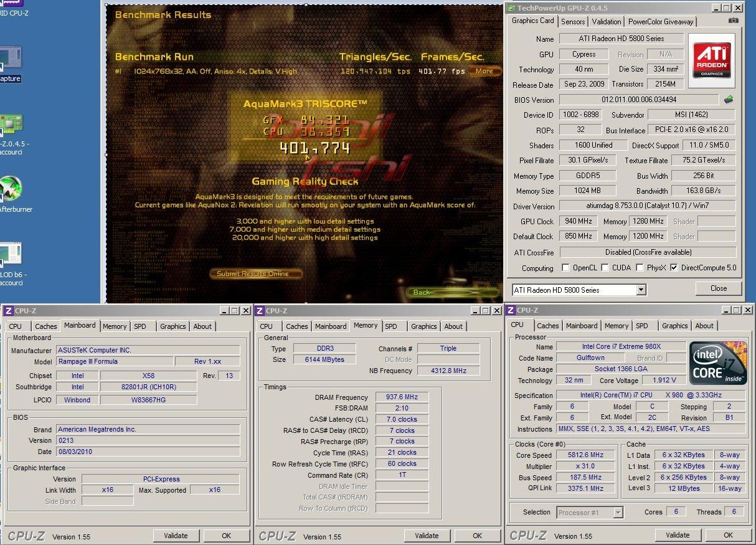Enable the OpenCL checkbox
756x545 pixels.
[565, 268]
